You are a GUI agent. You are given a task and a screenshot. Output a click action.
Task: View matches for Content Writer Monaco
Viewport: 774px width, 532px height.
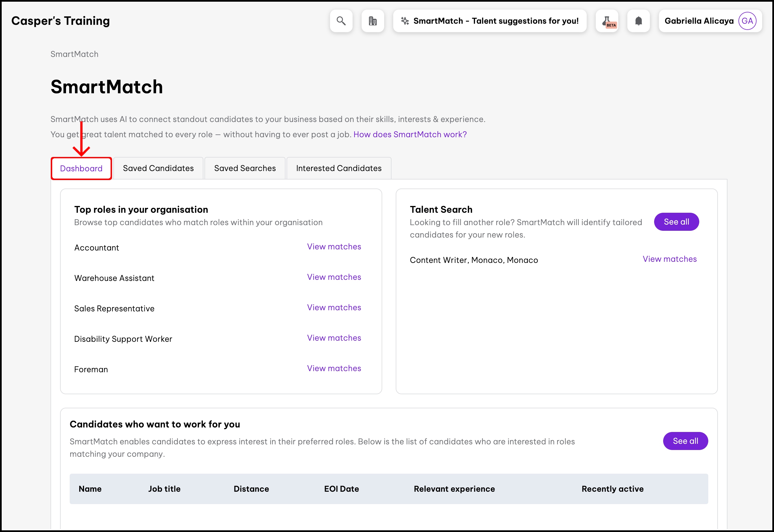(669, 259)
